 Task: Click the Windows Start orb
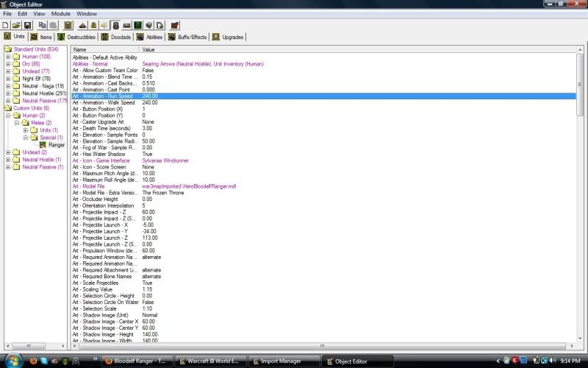[12, 361]
